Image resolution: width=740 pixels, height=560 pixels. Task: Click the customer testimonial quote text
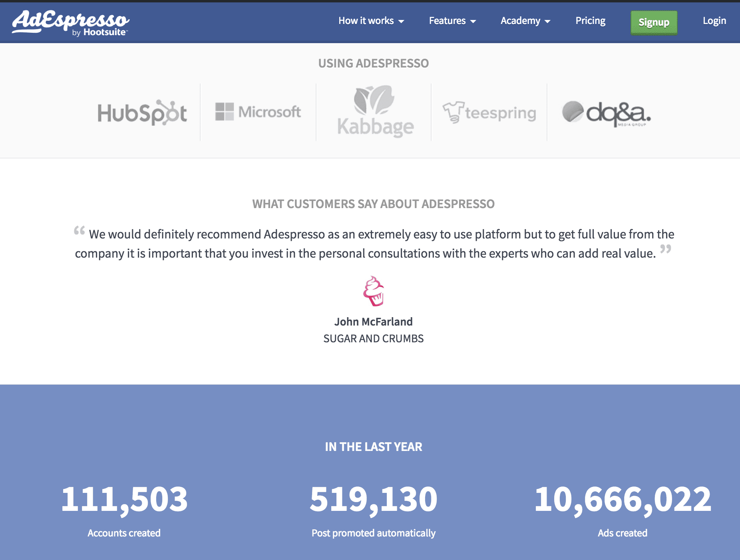pos(374,244)
